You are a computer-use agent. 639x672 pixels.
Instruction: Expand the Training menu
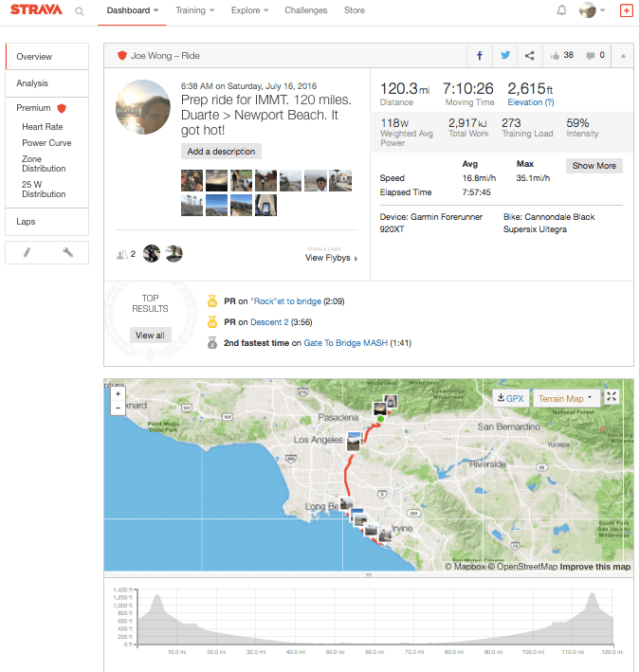[194, 10]
